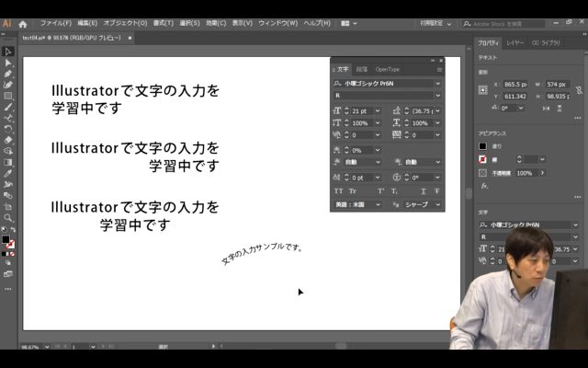Switch to the 段落 tab
Viewport: 588px width, 368px height.
(361, 70)
